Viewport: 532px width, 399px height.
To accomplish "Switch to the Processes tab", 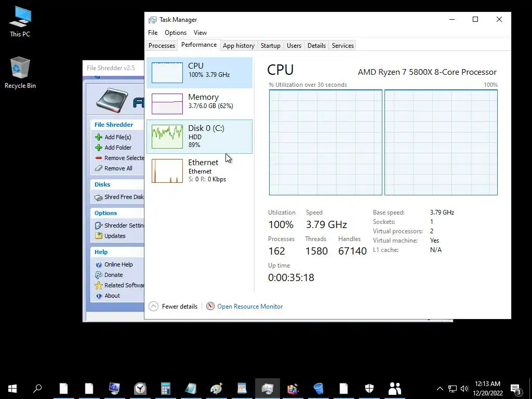I will (162, 46).
